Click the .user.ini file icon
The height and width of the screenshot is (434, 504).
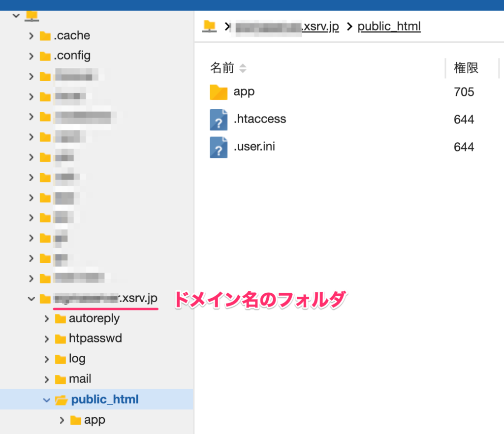(219, 148)
